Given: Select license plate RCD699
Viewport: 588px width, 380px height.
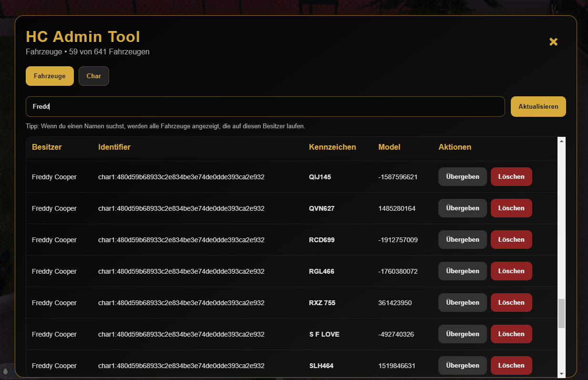Looking at the screenshot, I should pyautogui.click(x=322, y=240).
